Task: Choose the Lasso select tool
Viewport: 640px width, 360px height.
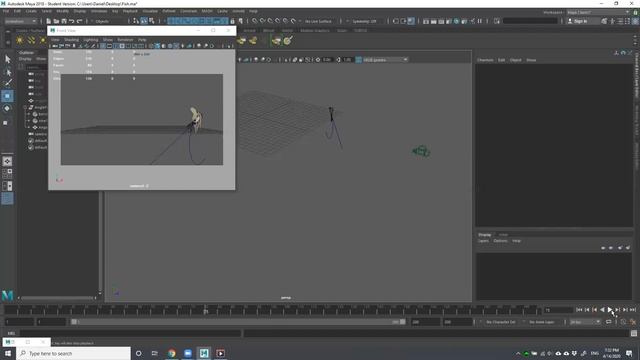Action: [x=7, y=72]
